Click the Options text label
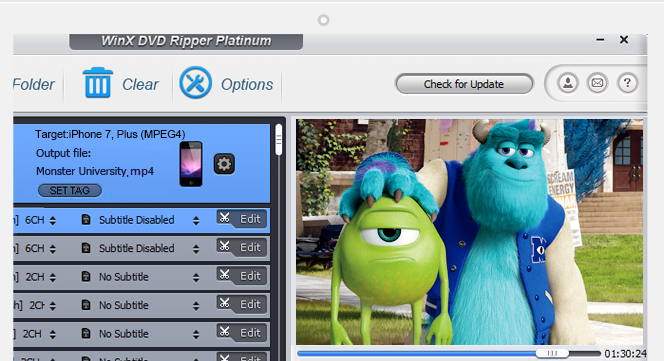Screen dimensions: 664x361 [x=247, y=84]
